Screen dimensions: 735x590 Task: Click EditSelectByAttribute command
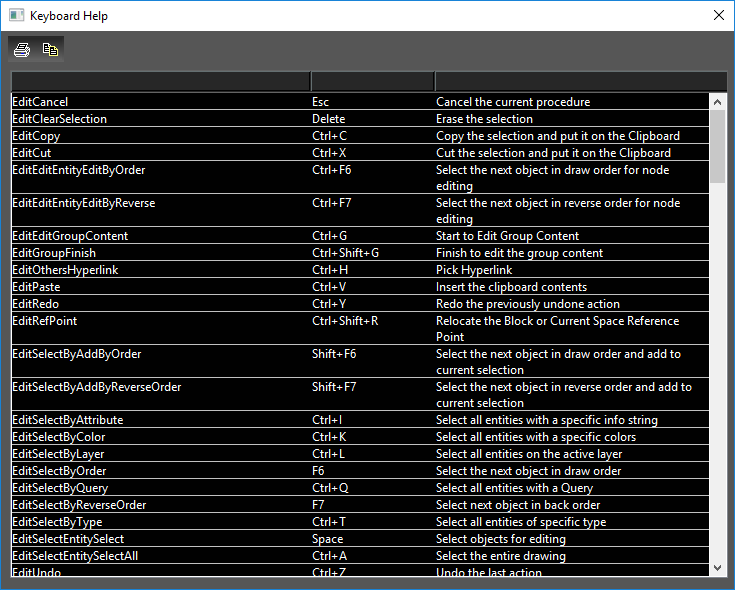(68, 420)
